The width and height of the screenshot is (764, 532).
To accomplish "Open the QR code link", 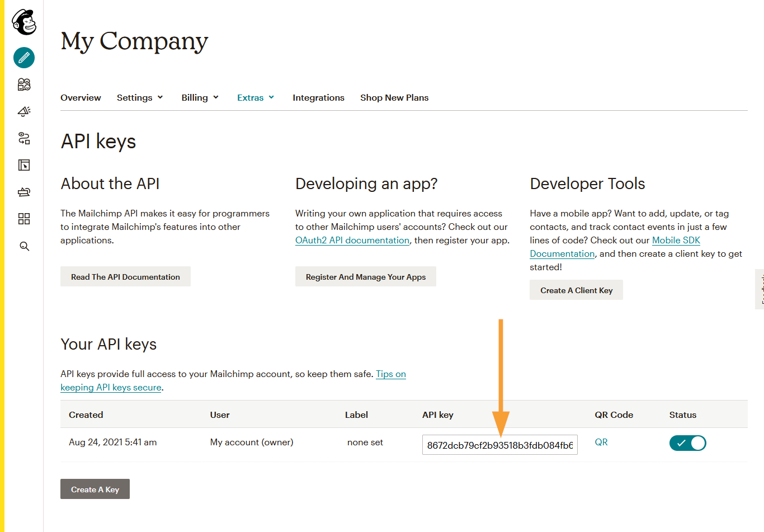I will point(601,442).
